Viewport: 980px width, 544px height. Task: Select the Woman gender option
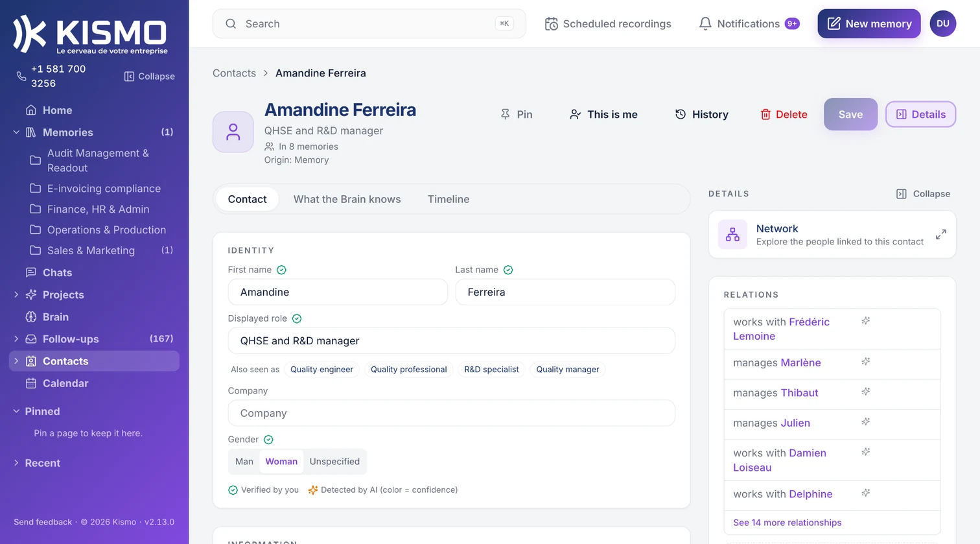click(281, 462)
